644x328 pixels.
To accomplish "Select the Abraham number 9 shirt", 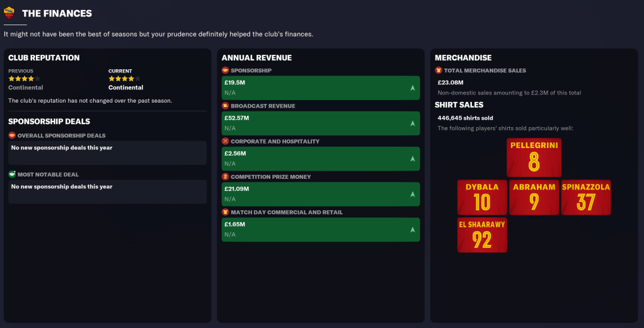I will click(534, 197).
